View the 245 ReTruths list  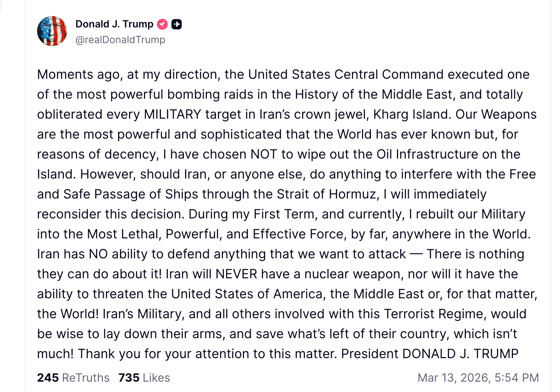(x=73, y=378)
